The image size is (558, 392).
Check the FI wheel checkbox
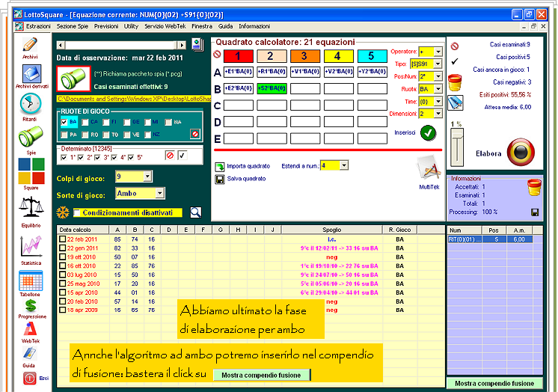click(x=105, y=122)
